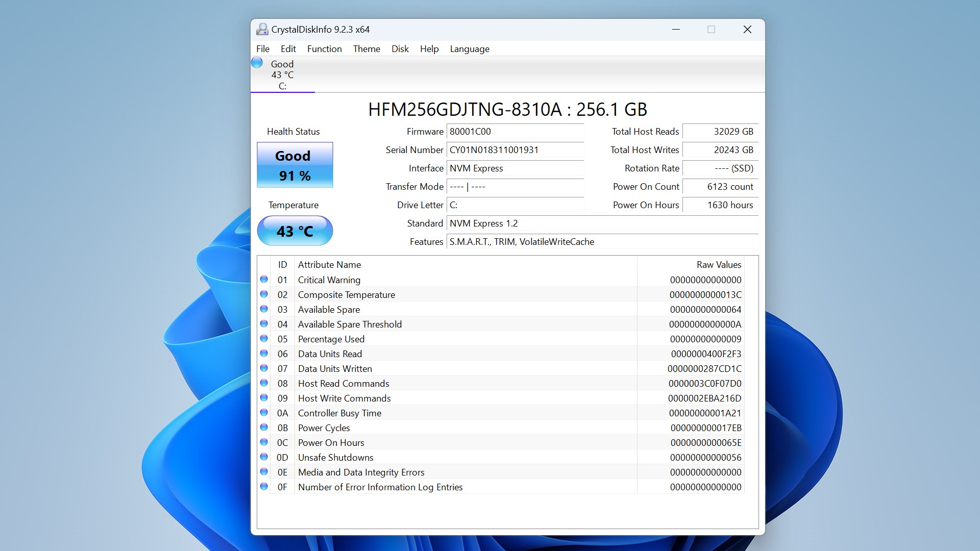Toggle the Good health status indicator
Image resolution: width=980 pixels, height=551 pixels.
tap(293, 165)
